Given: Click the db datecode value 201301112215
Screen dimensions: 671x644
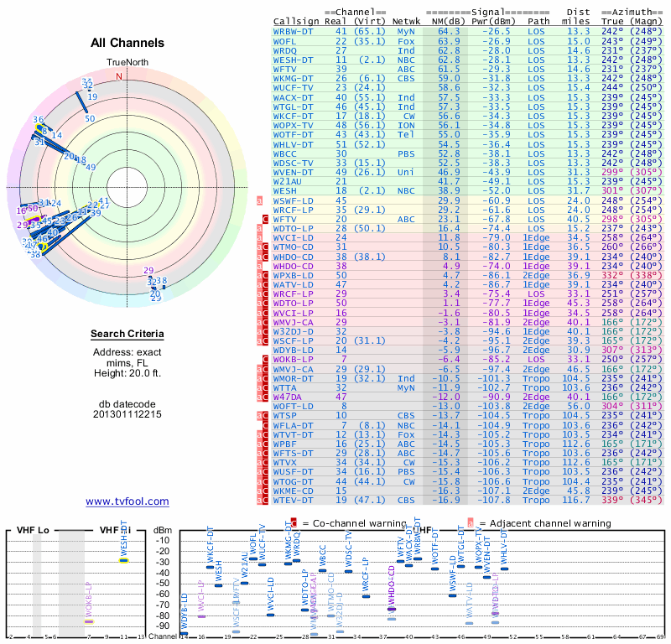Looking at the screenshot, I should (x=127, y=414).
